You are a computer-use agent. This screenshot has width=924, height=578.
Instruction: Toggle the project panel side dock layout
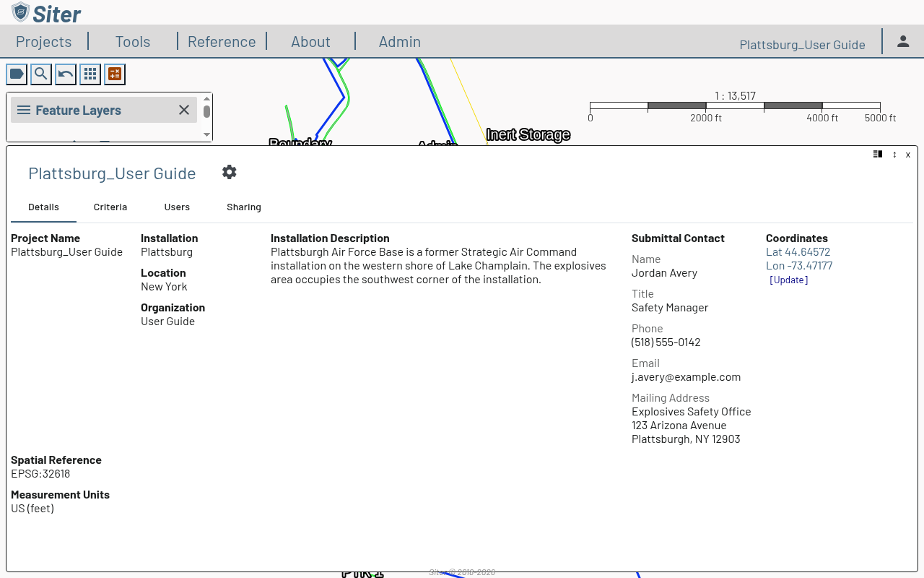coord(878,154)
